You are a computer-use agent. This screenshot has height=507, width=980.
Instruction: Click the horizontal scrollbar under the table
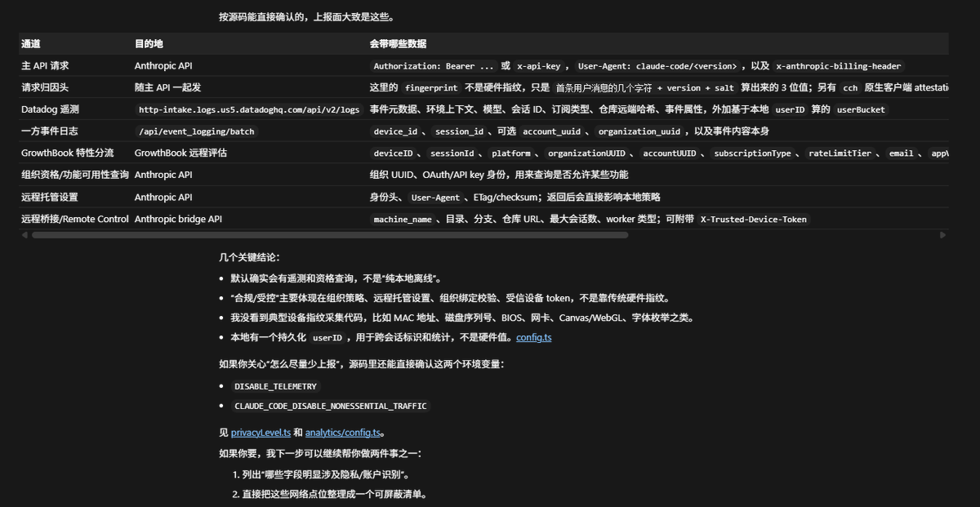pos(327,234)
